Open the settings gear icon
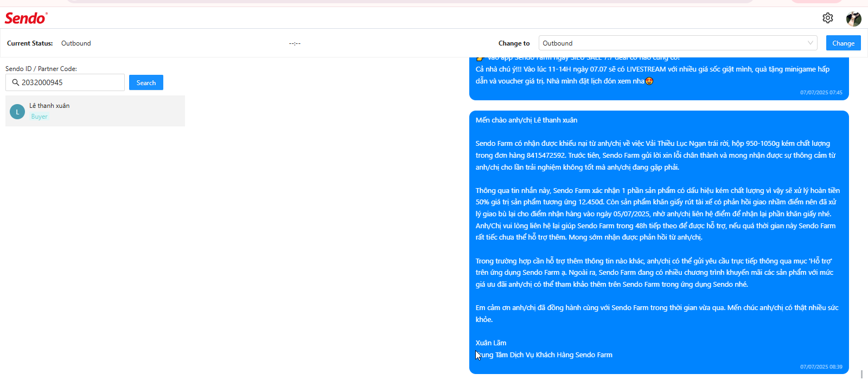This screenshot has height=380, width=868. pos(827,18)
